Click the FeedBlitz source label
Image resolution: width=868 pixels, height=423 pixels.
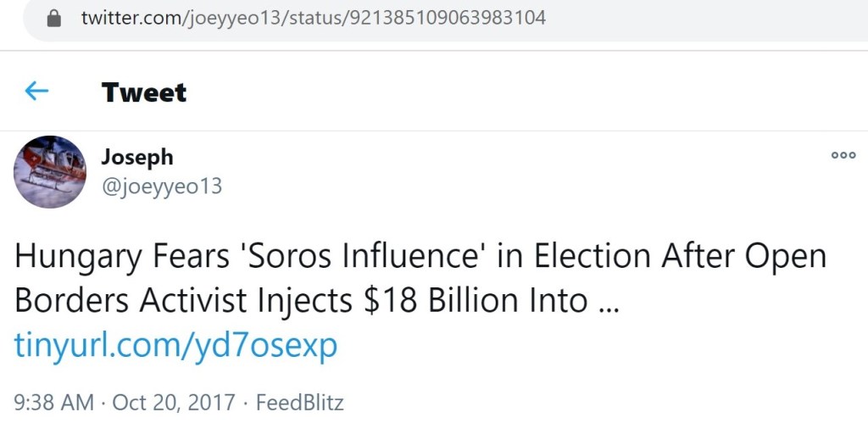299,402
